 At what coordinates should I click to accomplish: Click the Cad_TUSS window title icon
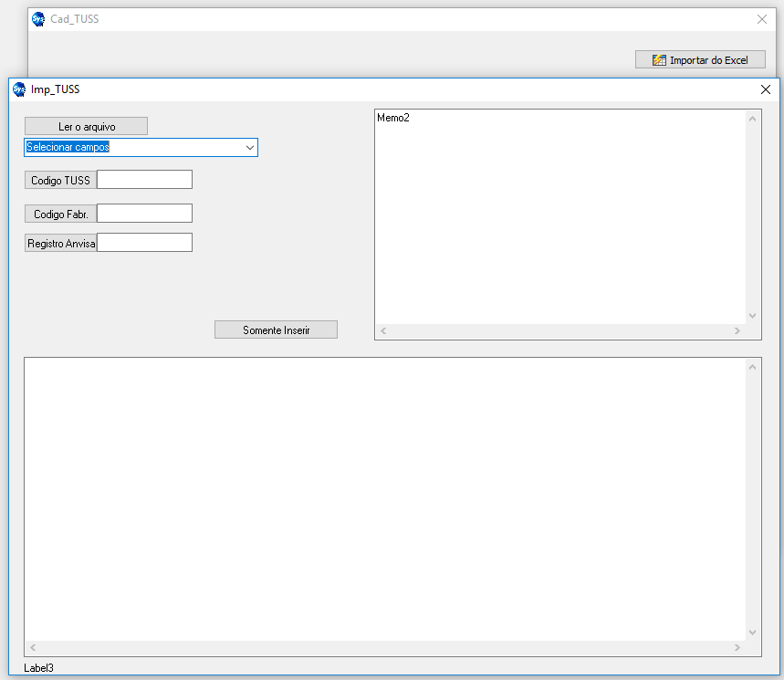pyautogui.click(x=38, y=19)
